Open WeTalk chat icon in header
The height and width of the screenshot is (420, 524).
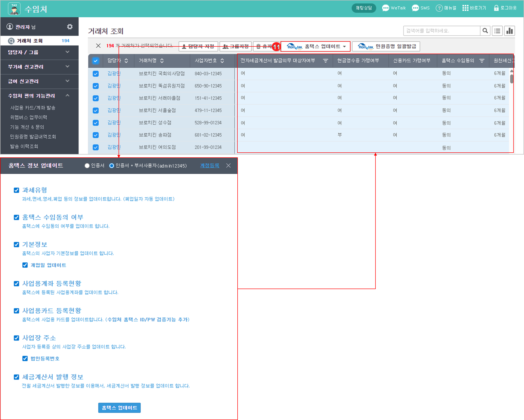click(385, 8)
